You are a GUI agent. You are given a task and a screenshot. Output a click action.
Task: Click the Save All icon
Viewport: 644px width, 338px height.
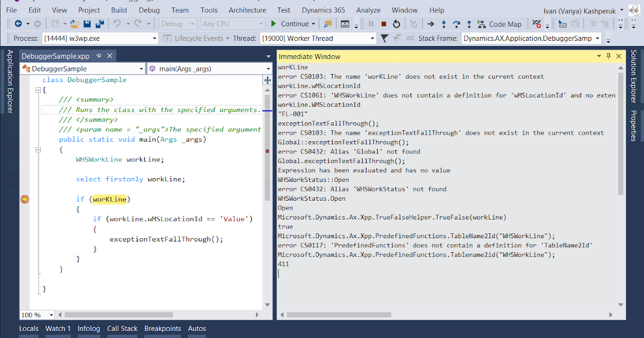99,24
